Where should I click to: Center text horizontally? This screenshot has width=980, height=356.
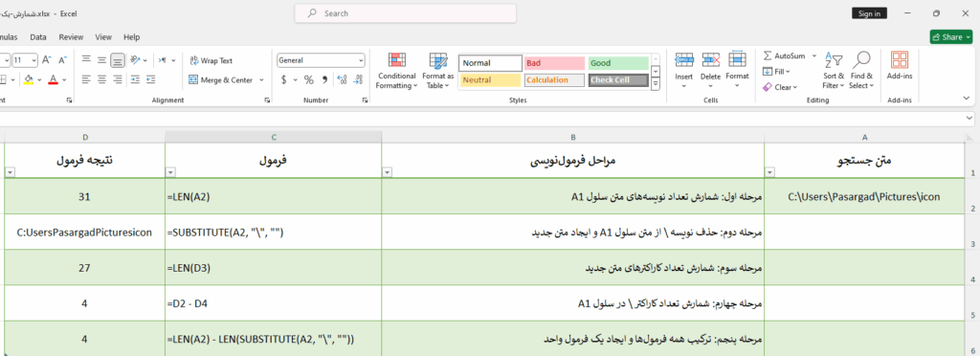[x=101, y=79]
